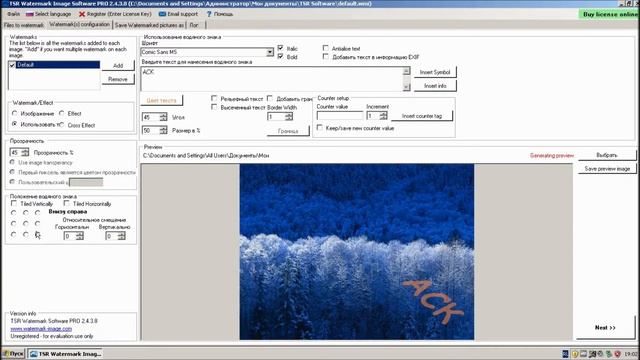This screenshot has height=360, width=640.
Task: Click the Insert counter tag button
Action: click(x=422, y=116)
